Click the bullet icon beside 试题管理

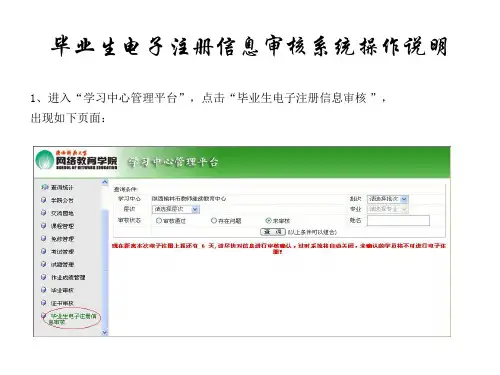pyautogui.click(x=43, y=264)
